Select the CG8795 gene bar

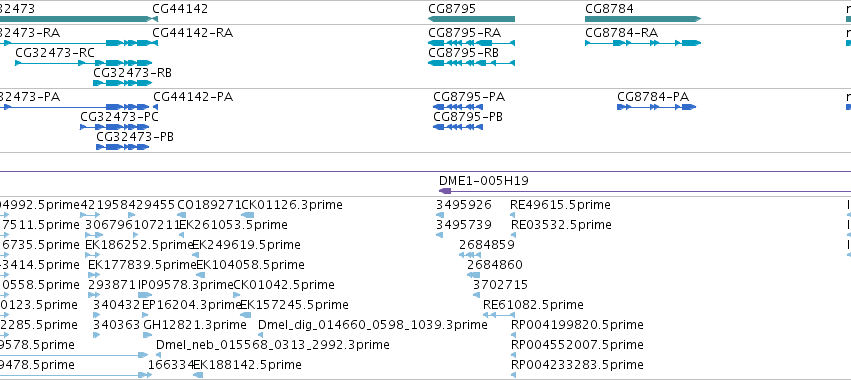(x=471, y=19)
